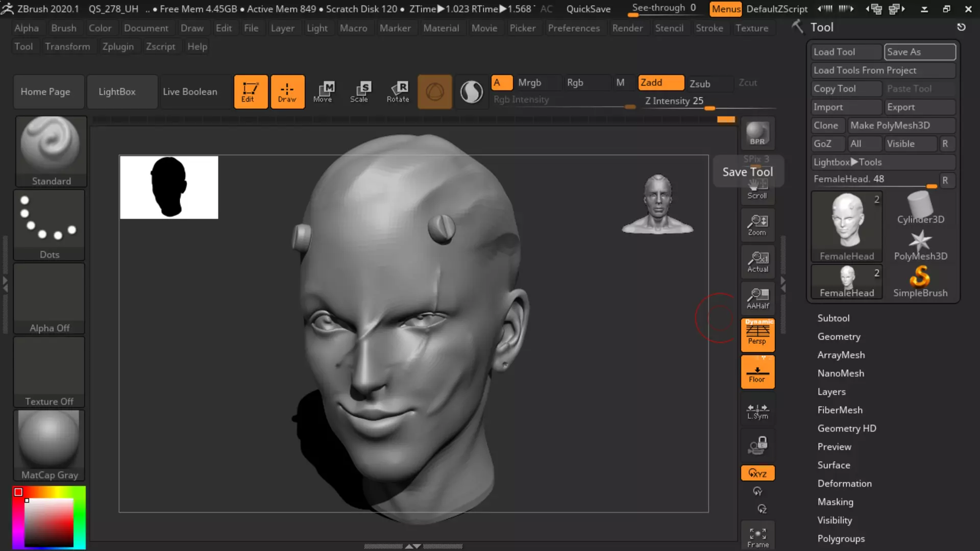Select the Move transform tool
This screenshot has width=980, height=551.
pyautogui.click(x=323, y=92)
